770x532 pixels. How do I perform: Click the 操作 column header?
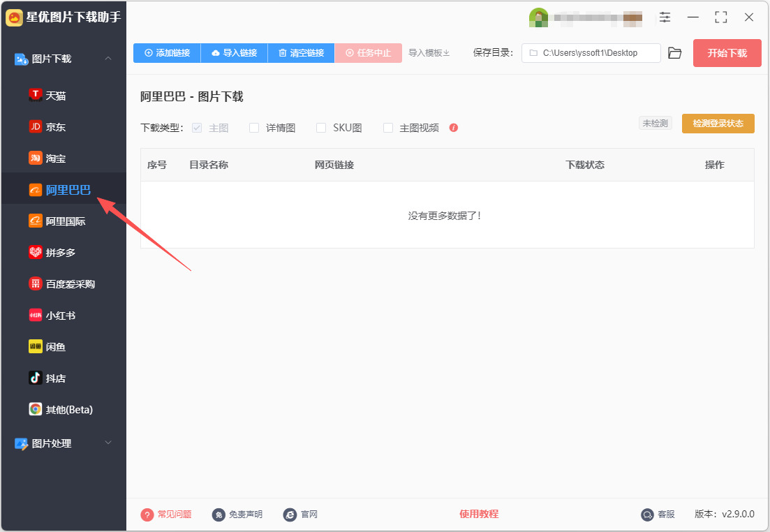[715, 165]
